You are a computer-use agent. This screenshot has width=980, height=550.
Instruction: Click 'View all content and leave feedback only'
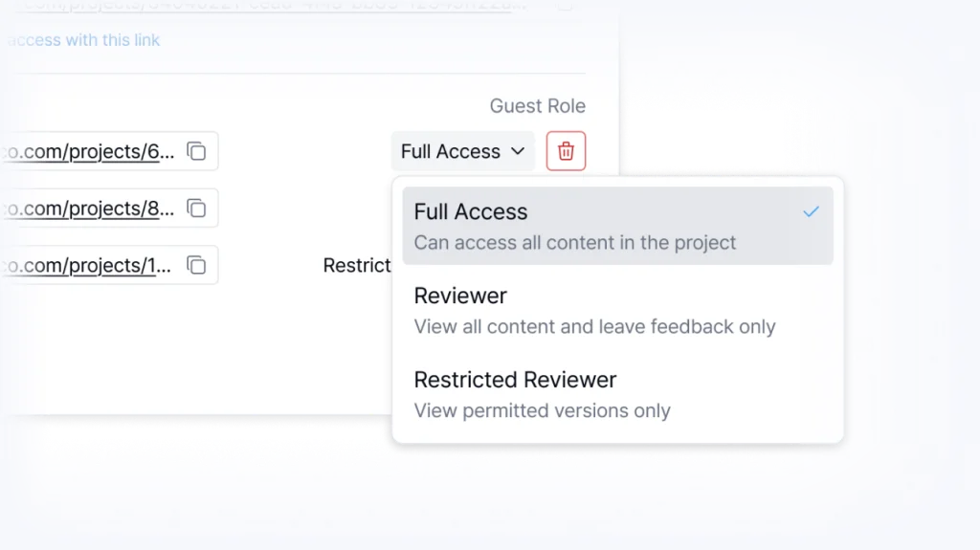tap(594, 326)
